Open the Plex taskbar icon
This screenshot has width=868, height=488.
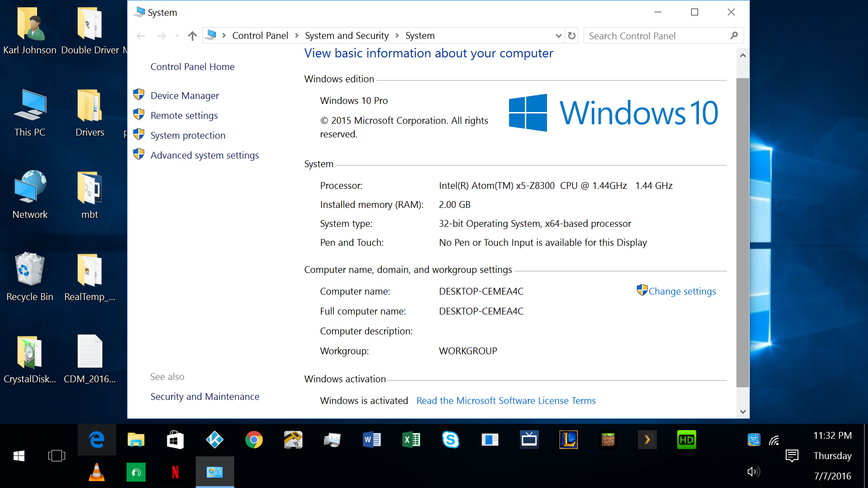[647, 440]
